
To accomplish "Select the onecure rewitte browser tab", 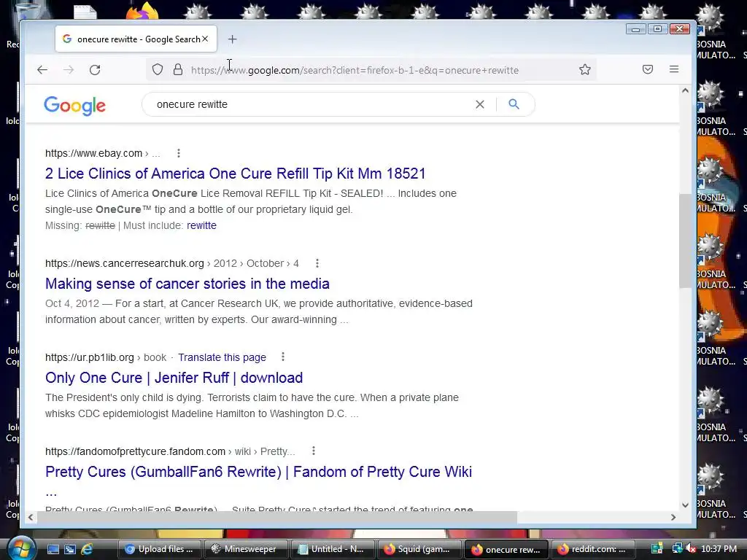I will point(136,39).
